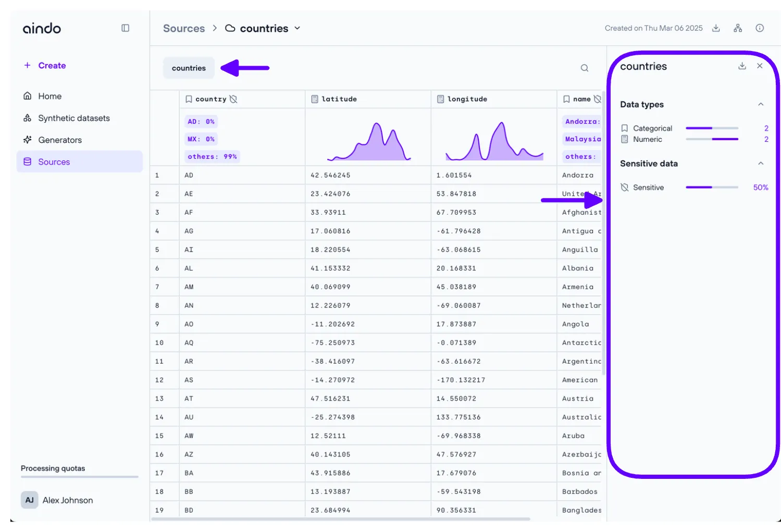The width and height of the screenshot is (781, 532).
Task: Collapse the Data types section
Action: coord(761,105)
